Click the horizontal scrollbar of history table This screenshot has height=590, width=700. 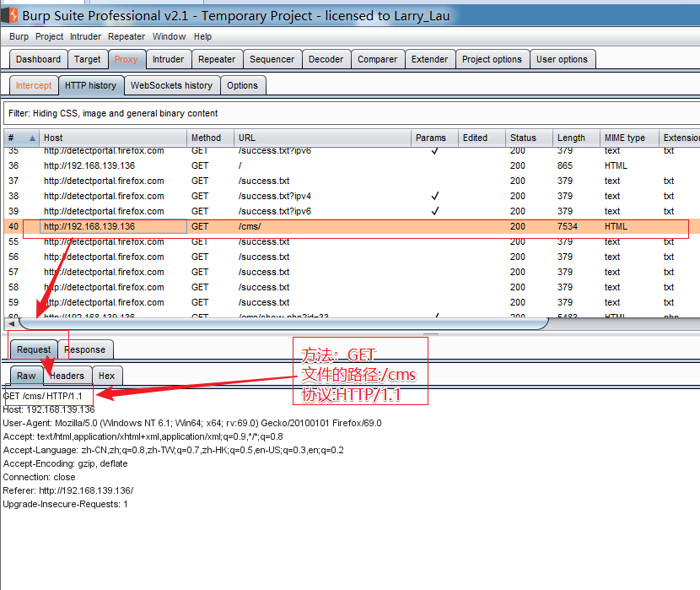tap(283, 323)
